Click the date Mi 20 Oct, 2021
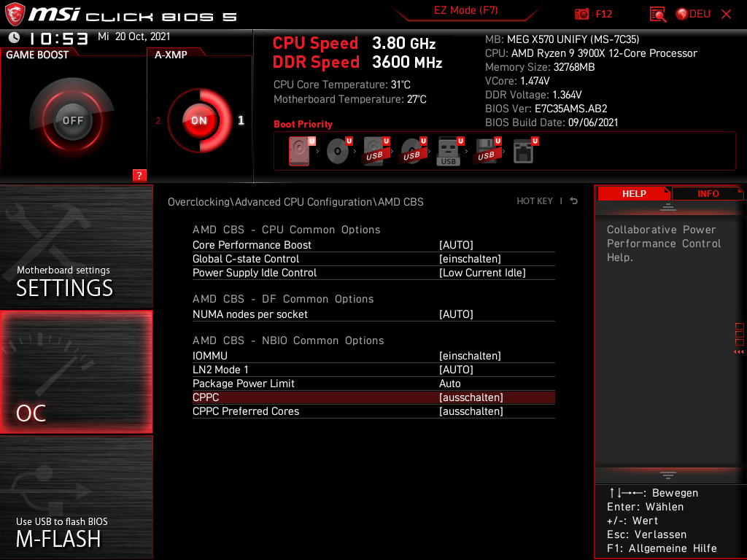This screenshot has width=747, height=560. 134,36
